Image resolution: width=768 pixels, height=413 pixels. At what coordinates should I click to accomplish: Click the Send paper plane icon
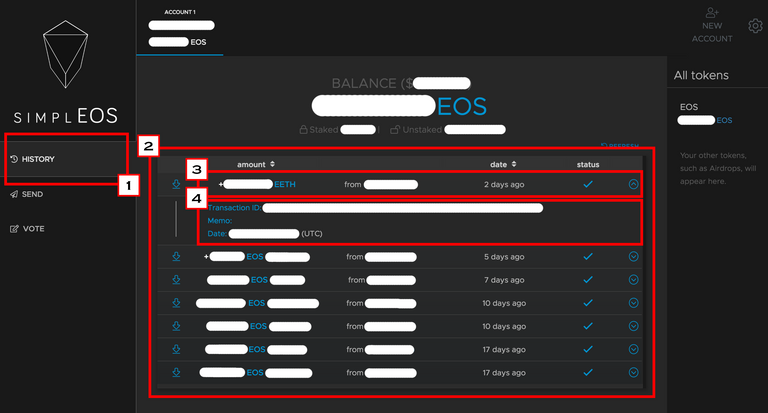click(x=14, y=194)
